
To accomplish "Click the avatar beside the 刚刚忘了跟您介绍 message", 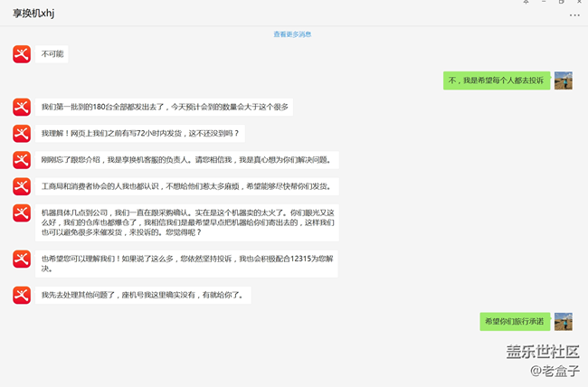I will click(x=23, y=160).
